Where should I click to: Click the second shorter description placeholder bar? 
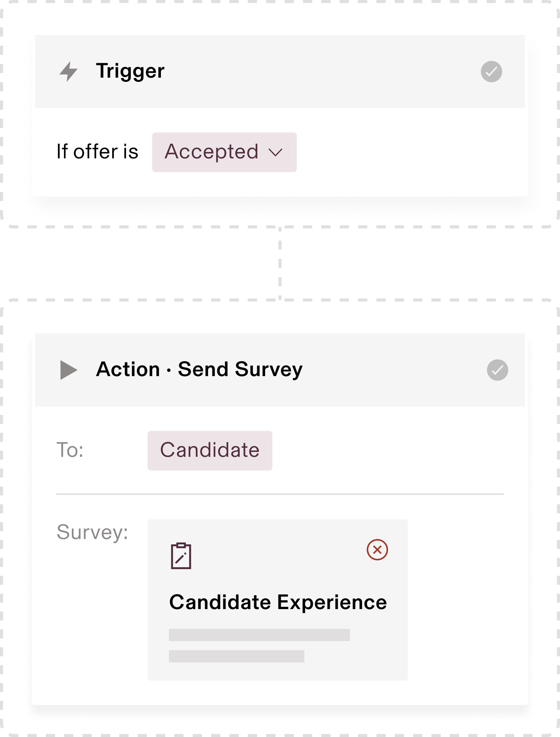click(237, 656)
